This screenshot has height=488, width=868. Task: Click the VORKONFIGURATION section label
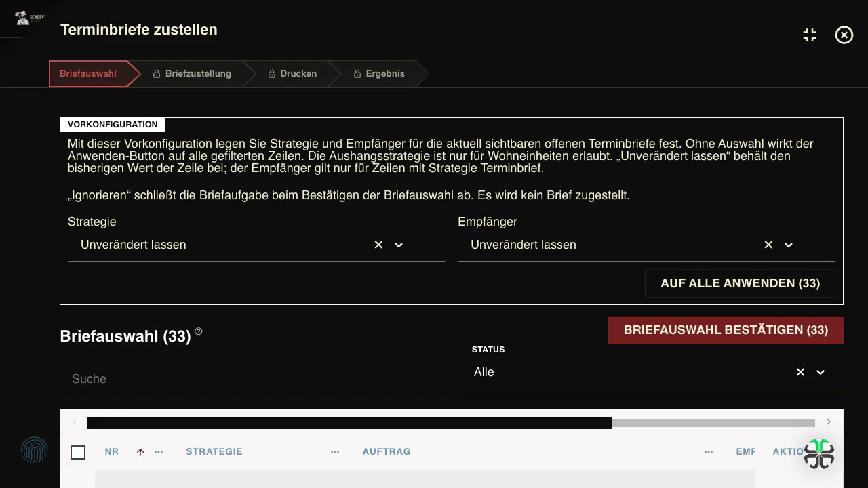113,125
